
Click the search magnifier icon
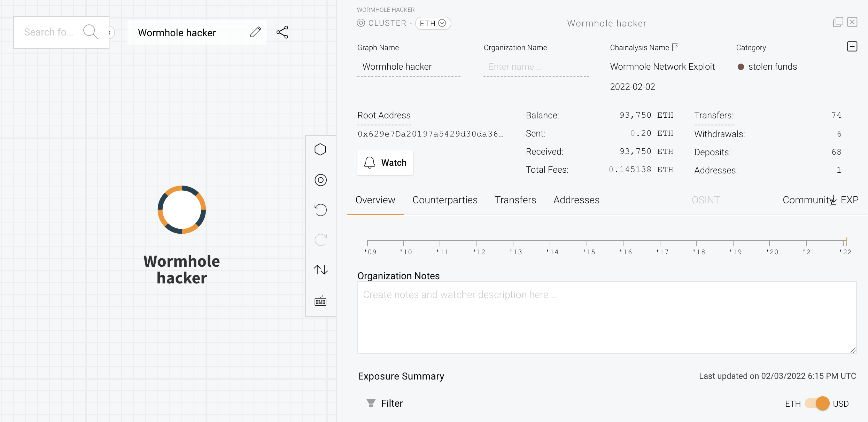tap(90, 32)
